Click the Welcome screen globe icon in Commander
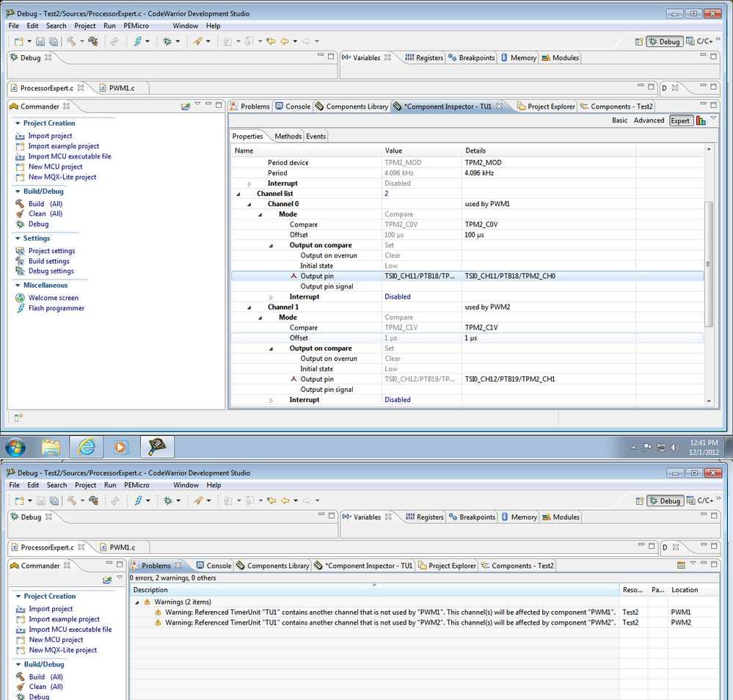Image resolution: width=733 pixels, height=700 pixels. 21,298
